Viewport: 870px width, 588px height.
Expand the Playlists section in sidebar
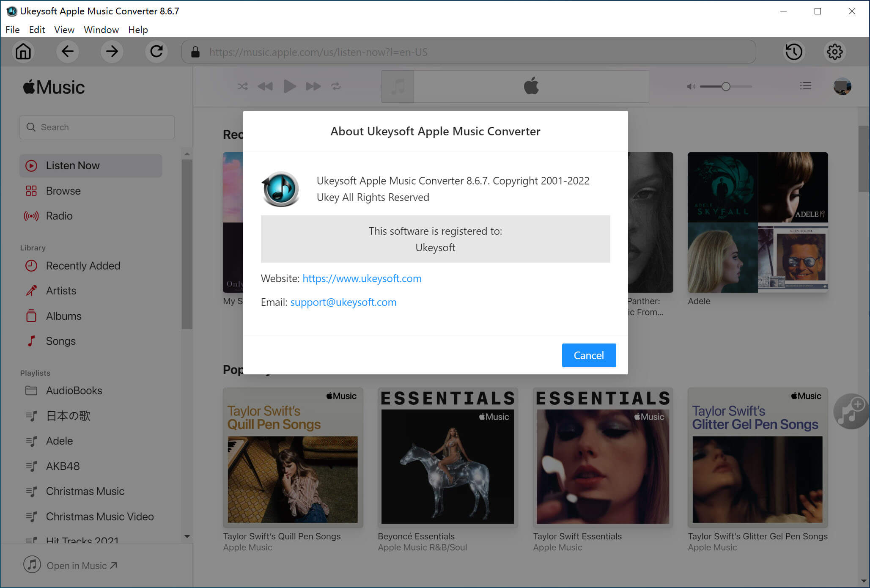[36, 373]
